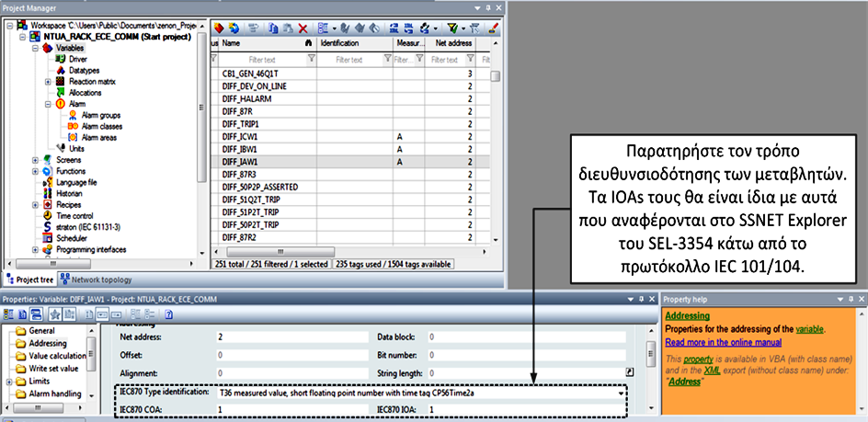Click the second XML import icon
This screenshot has width=868, height=422.
point(408,29)
